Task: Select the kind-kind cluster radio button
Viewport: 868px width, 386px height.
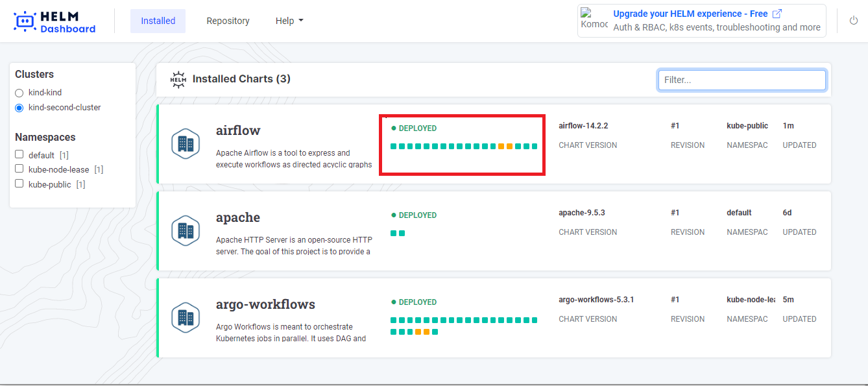Action: pyautogui.click(x=19, y=93)
